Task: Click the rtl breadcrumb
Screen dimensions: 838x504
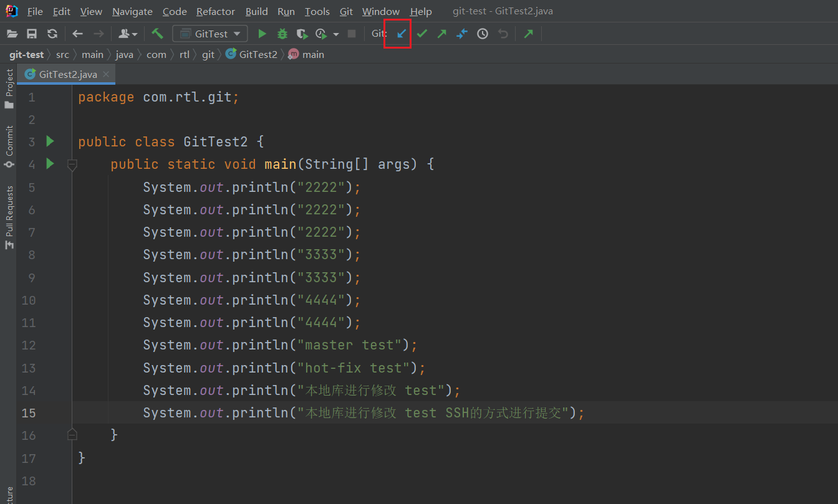Action: (x=185, y=55)
